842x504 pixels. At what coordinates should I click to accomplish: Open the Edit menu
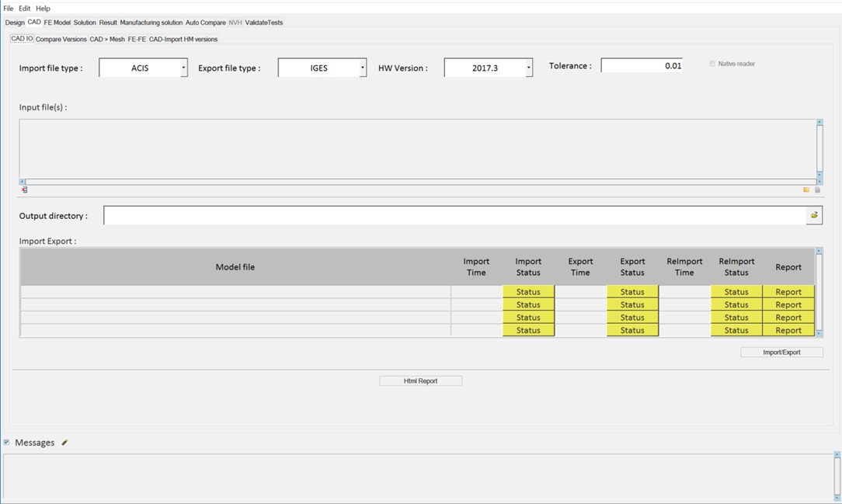point(25,9)
